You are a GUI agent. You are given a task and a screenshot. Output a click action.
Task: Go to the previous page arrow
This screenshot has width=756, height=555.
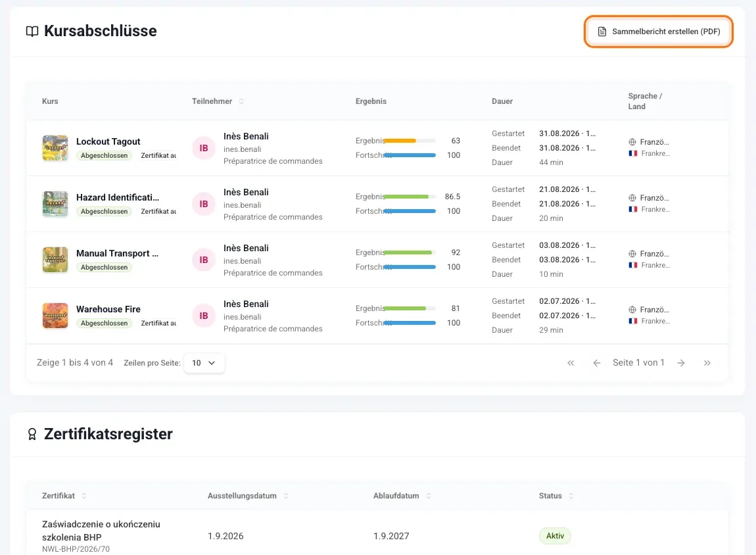pyautogui.click(x=596, y=363)
